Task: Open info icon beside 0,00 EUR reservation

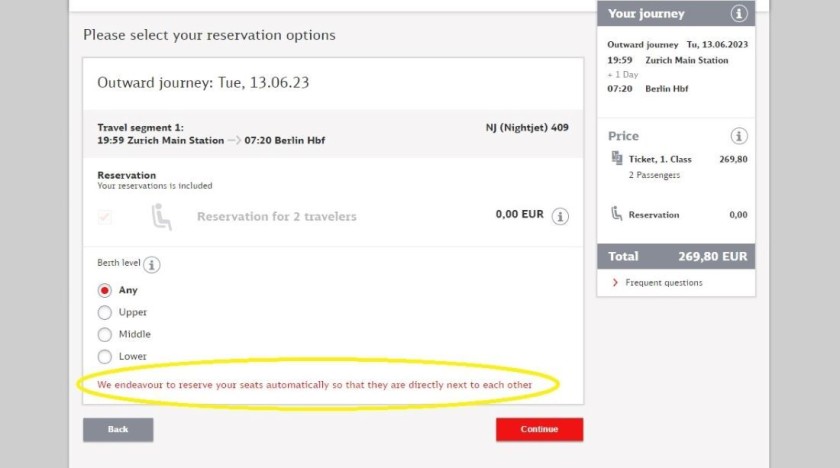Action: click(560, 216)
